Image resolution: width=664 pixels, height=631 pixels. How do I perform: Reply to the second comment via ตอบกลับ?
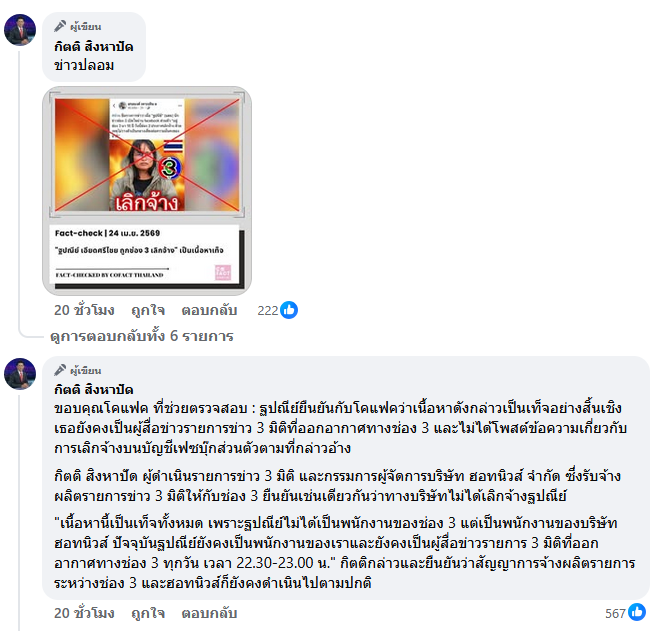click(x=209, y=613)
